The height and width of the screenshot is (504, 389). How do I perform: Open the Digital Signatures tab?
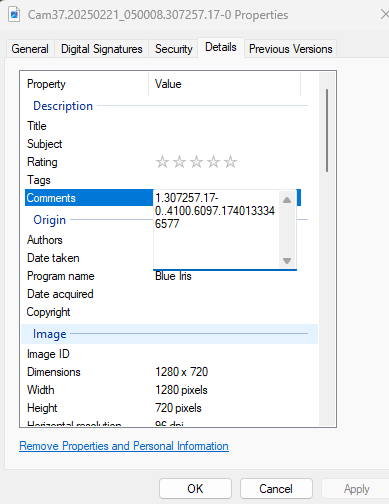(102, 49)
